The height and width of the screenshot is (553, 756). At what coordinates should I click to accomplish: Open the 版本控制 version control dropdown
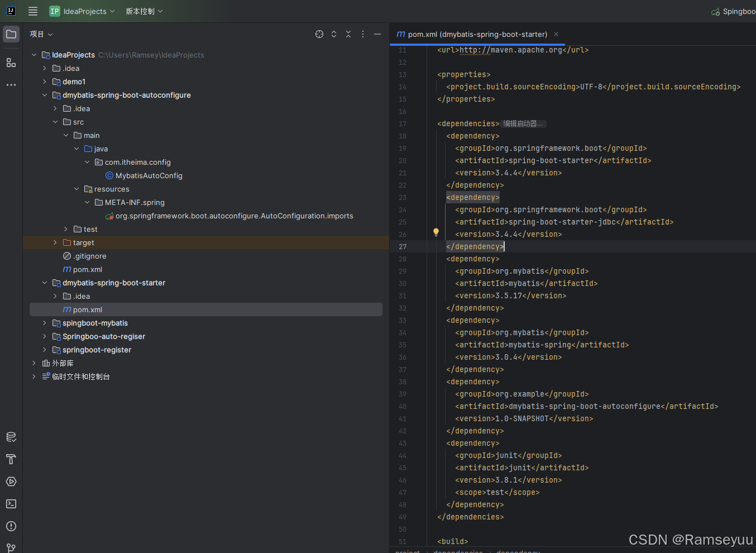(145, 11)
